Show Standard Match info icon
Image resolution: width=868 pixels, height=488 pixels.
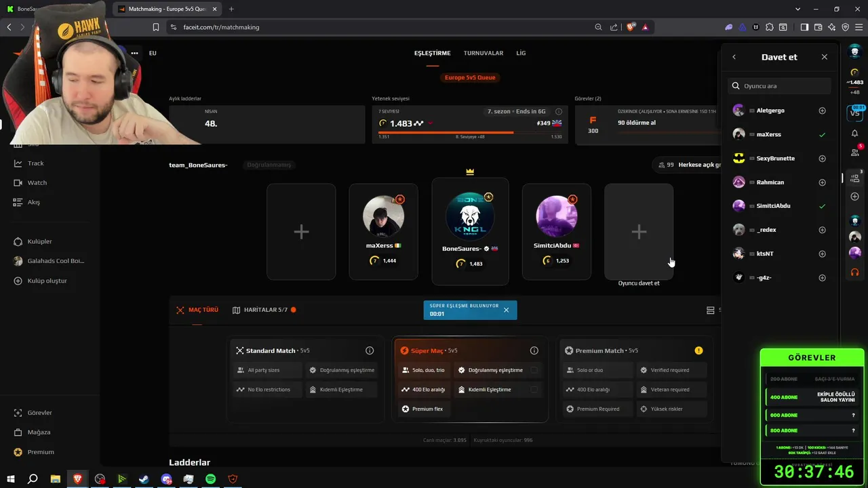(x=370, y=350)
